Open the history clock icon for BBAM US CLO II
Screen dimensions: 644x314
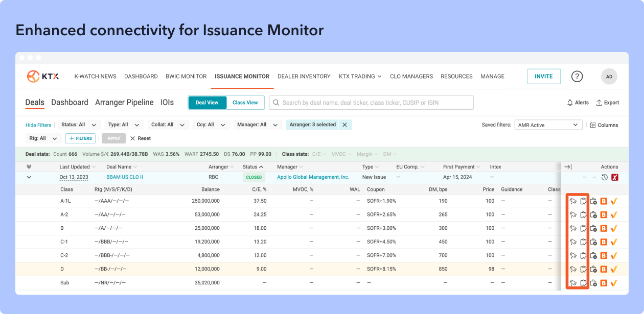(605, 177)
